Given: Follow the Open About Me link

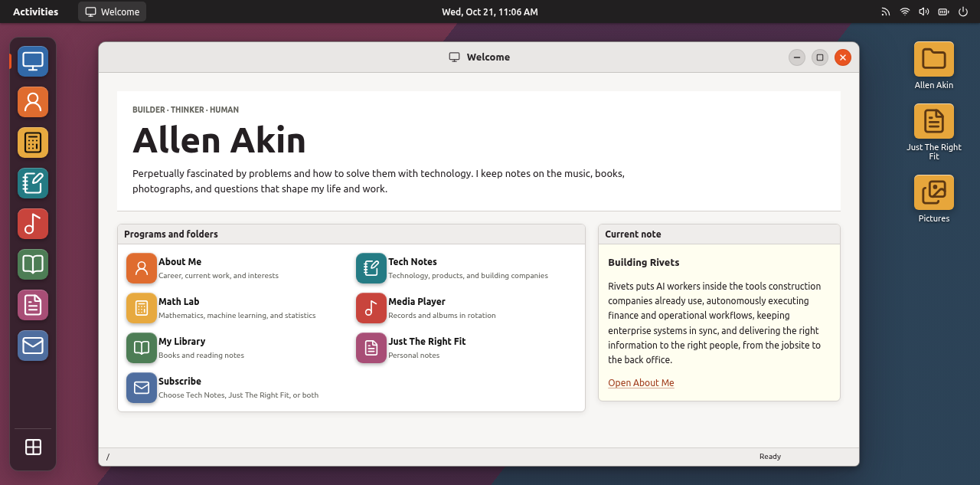Looking at the screenshot, I should coord(641,383).
